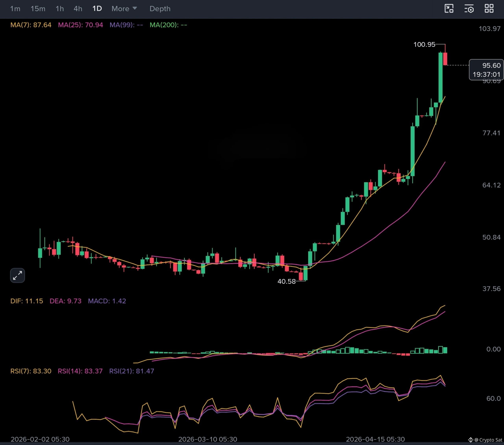This screenshot has height=445, width=504.
Task: Click the 60.0 RSI axis label
Action: (x=493, y=398)
